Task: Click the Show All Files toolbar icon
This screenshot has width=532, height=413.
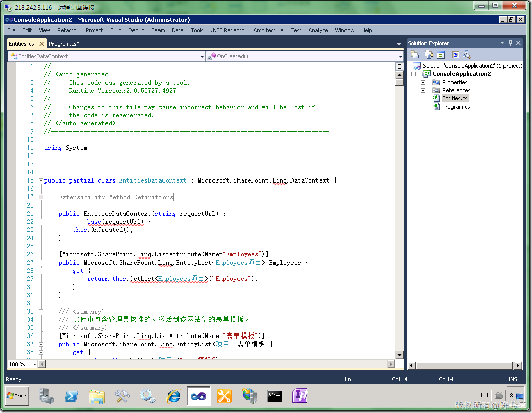Action: tap(429, 55)
